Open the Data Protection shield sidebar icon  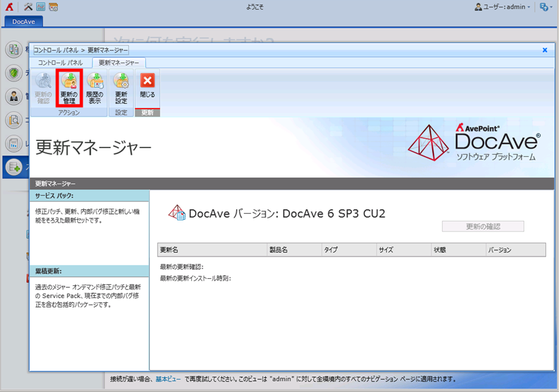[x=14, y=73]
